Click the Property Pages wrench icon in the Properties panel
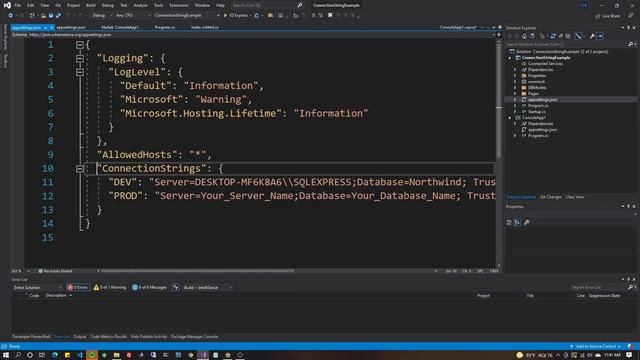 click(x=527, y=222)
